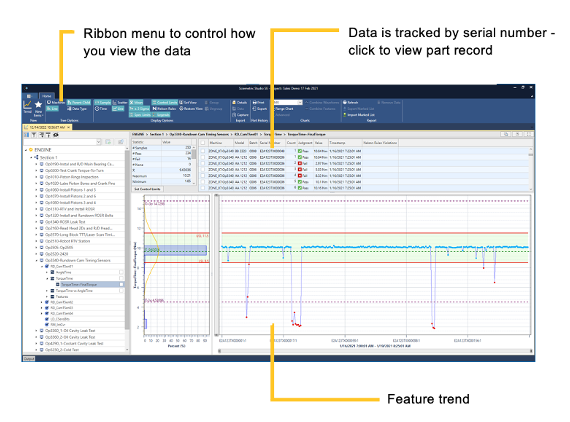Open New Items star icon

click(38, 105)
